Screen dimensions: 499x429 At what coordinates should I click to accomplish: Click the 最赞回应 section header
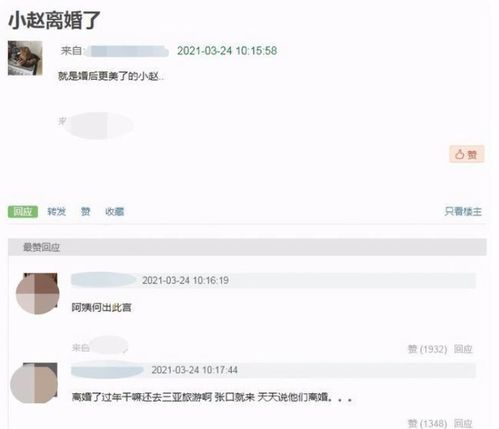point(41,247)
